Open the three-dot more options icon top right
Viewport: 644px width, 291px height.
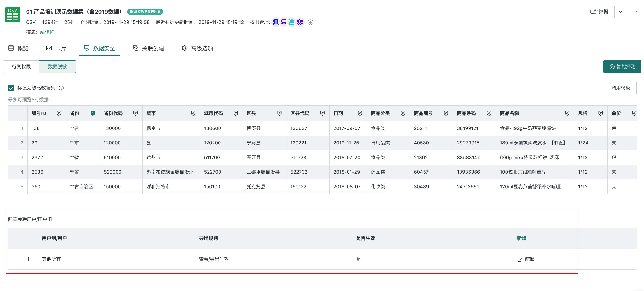637,12
